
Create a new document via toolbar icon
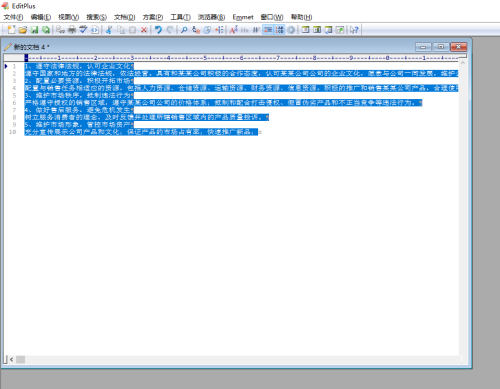coord(11,30)
